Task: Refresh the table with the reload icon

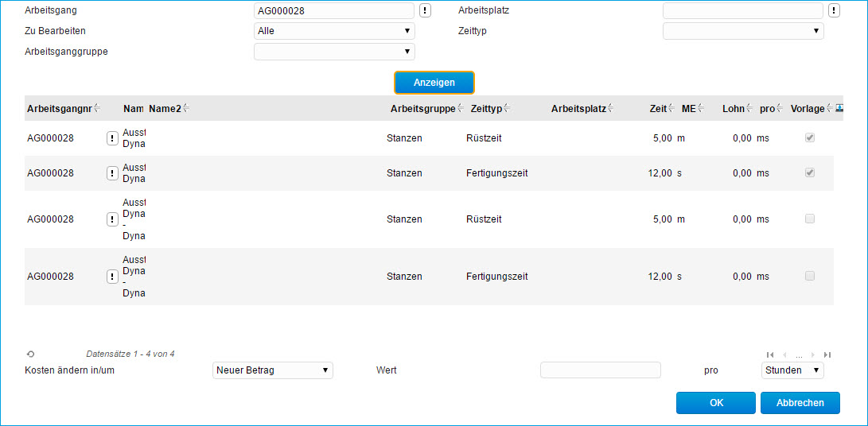Action: pyautogui.click(x=30, y=354)
